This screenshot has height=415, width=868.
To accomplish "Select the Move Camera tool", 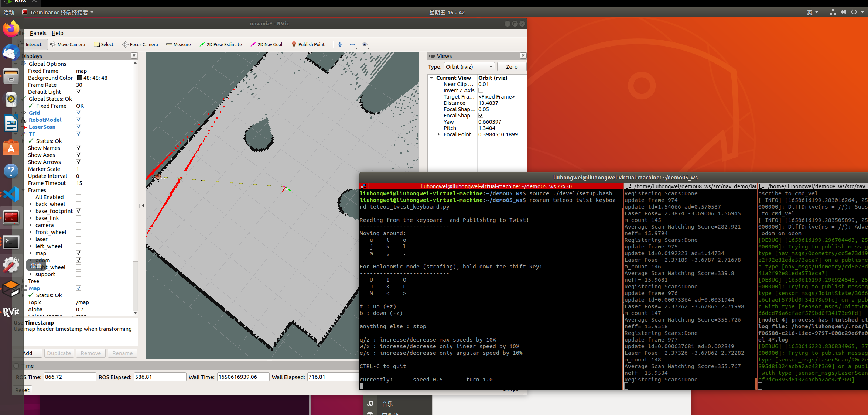I will click(68, 44).
